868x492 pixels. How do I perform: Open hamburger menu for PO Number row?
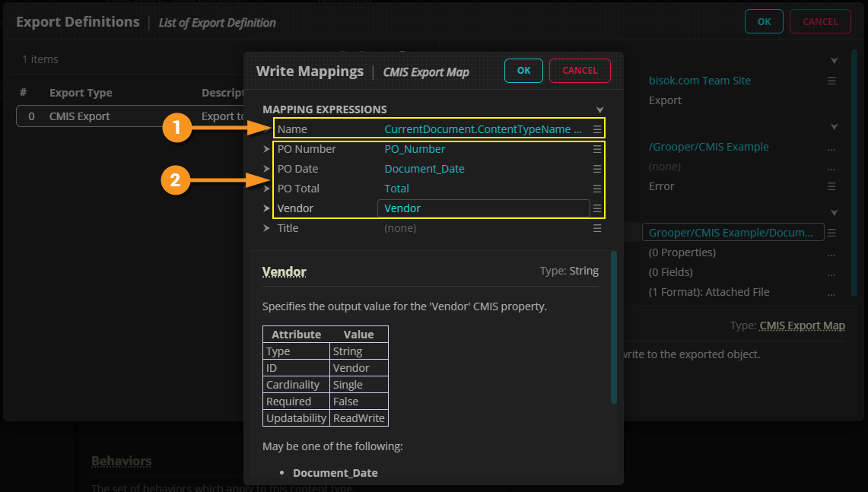(597, 150)
